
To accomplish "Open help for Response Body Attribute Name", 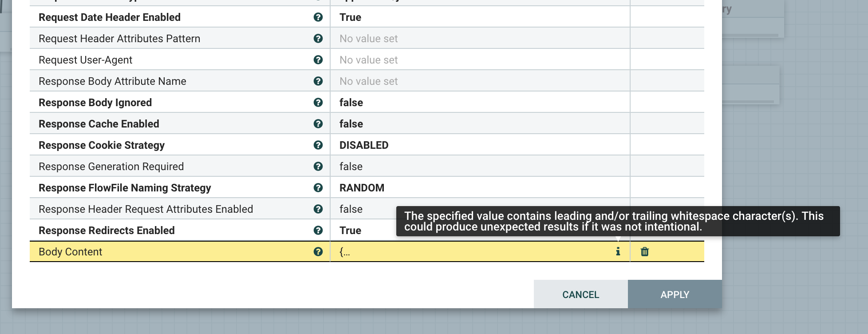I will pos(318,81).
